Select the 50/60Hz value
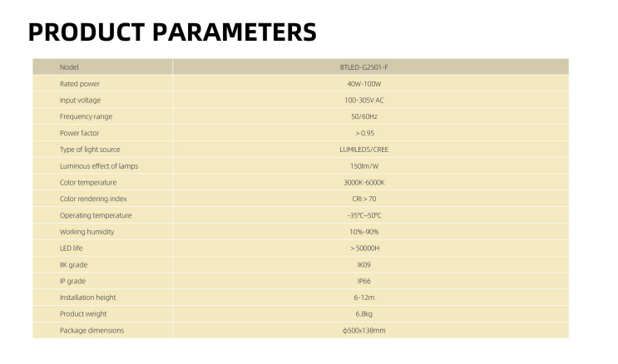The height and width of the screenshot is (364, 618). (364, 116)
